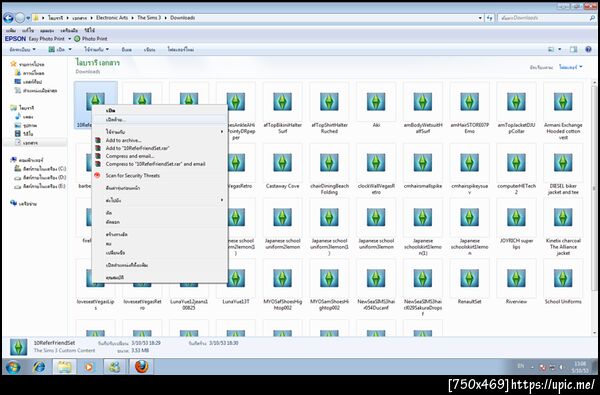Select the MYOSafShoesHightop002 file icon
The width and height of the screenshot is (600, 395).
pyautogui.click(x=282, y=278)
